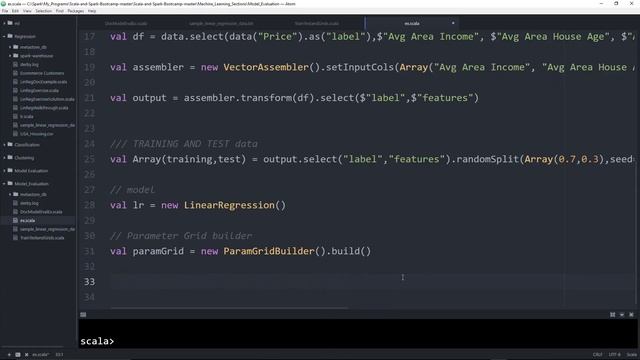This screenshot has height=360, width=640.
Task: Open LinRegDocExample.scala file
Action: [x=43, y=82]
